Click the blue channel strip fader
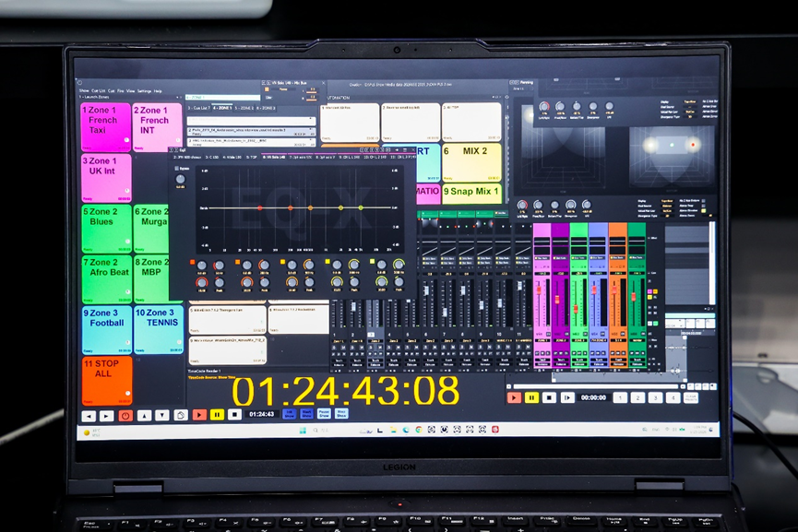Screen dimensions: 798x532 tap(594, 290)
